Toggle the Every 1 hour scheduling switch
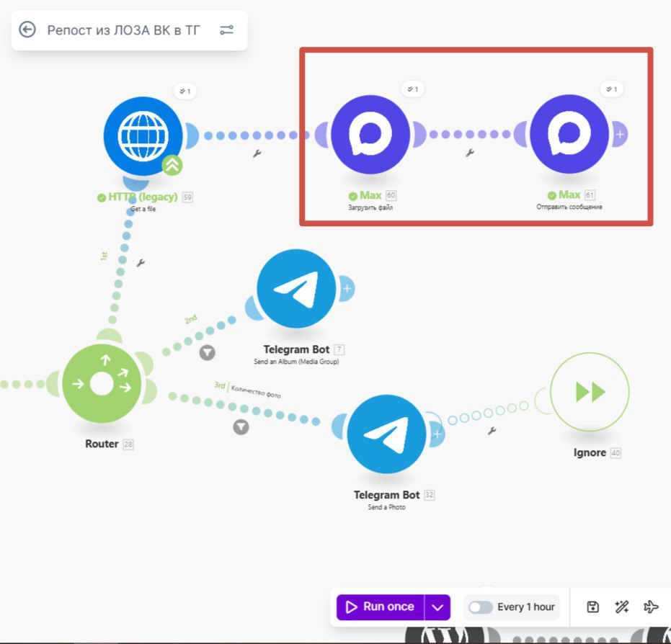This screenshot has width=671, height=644. tap(480, 607)
